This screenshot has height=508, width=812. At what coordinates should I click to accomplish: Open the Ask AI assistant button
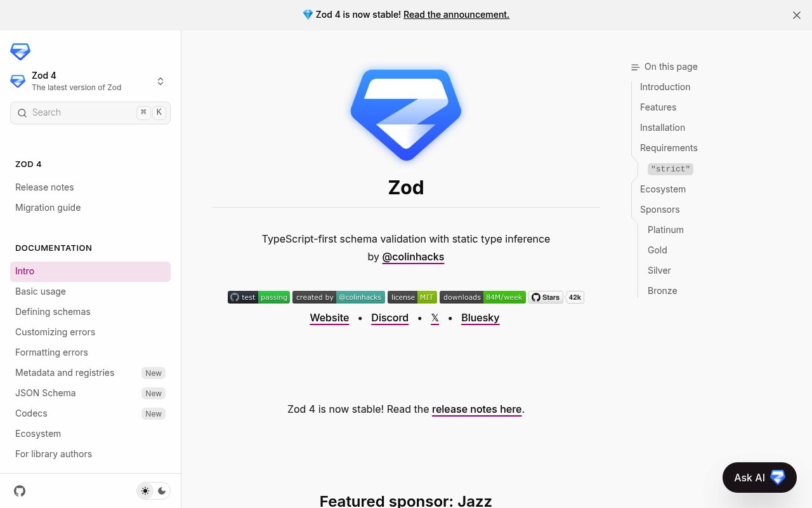pyautogui.click(x=759, y=478)
